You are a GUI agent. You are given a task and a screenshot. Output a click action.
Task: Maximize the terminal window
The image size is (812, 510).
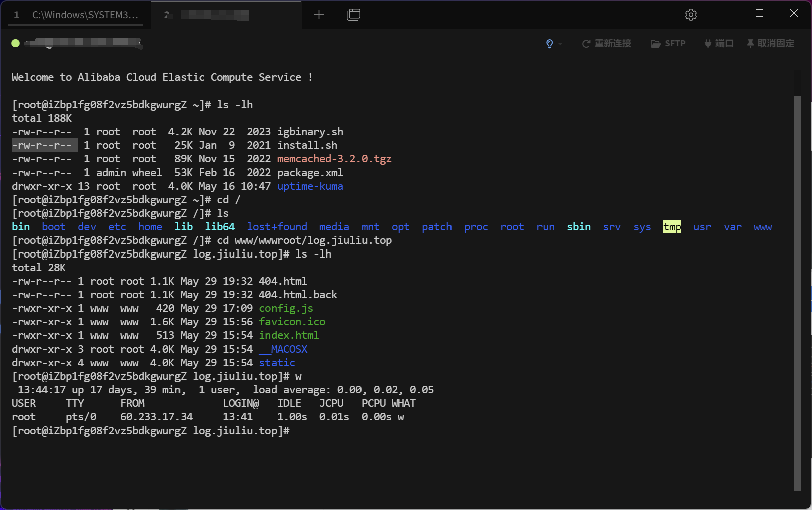pyautogui.click(x=759, y=13)
